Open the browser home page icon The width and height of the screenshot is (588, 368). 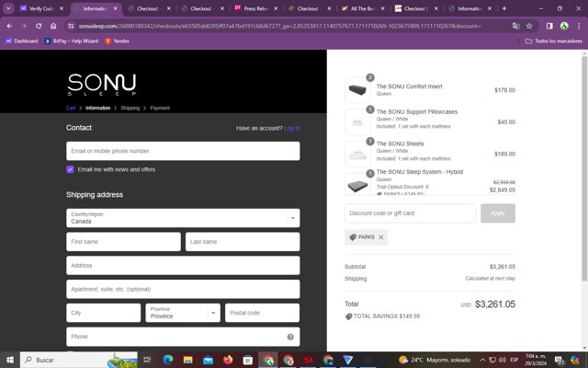click(53, 26)
